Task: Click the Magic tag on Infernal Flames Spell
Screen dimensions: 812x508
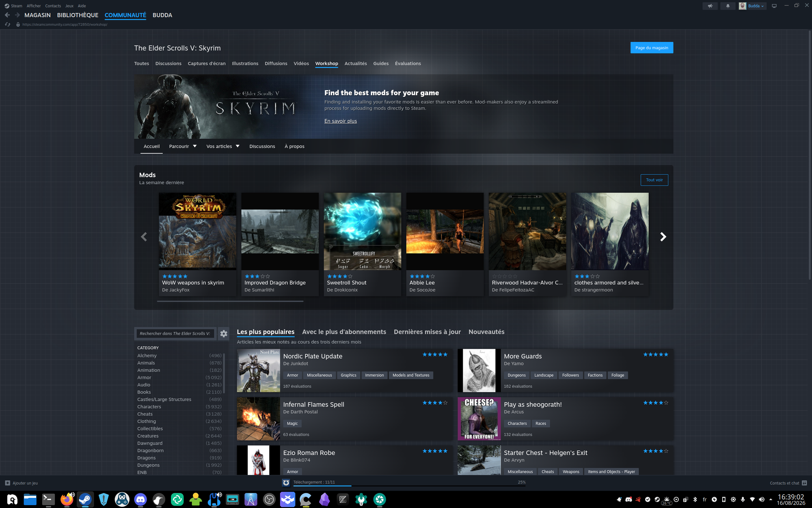Action: (292, 423)
